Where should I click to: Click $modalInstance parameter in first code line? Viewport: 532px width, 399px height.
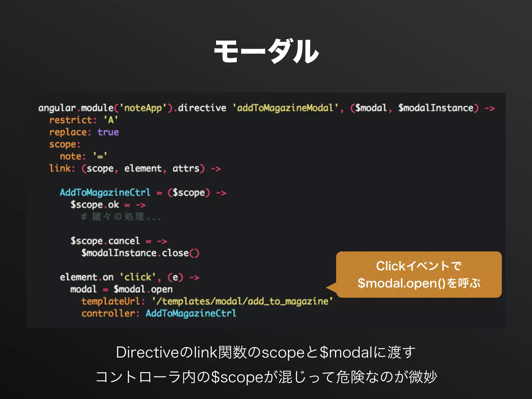click(436, 108)
